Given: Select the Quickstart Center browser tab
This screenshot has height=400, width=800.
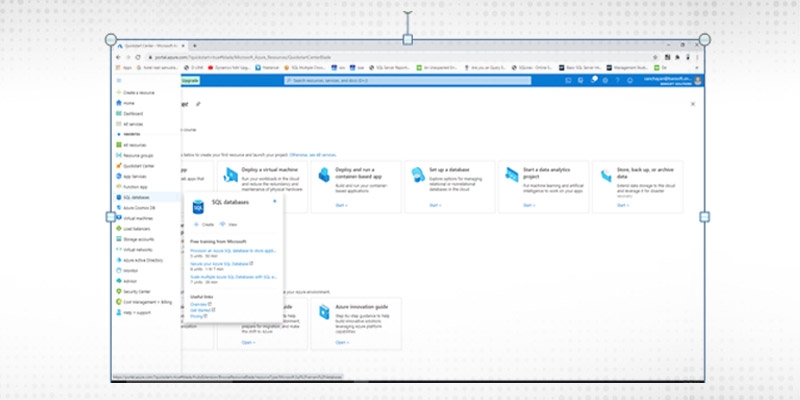Looking at the screenshot, I should tap(151, 46).
